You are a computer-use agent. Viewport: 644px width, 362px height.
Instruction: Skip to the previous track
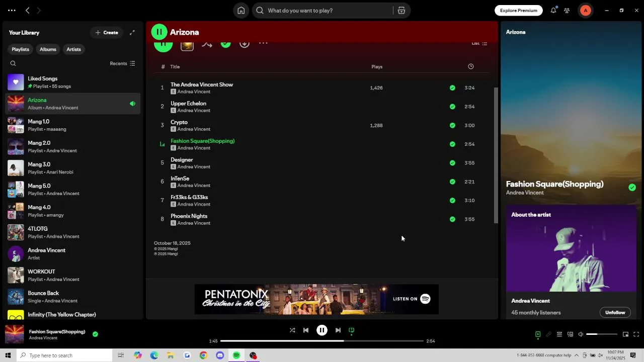[x=306, y=330]
